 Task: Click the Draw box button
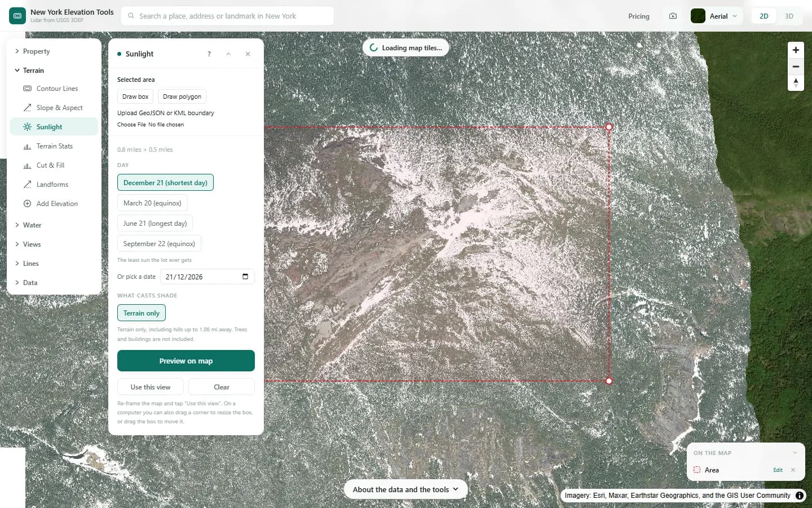[135, 97]
